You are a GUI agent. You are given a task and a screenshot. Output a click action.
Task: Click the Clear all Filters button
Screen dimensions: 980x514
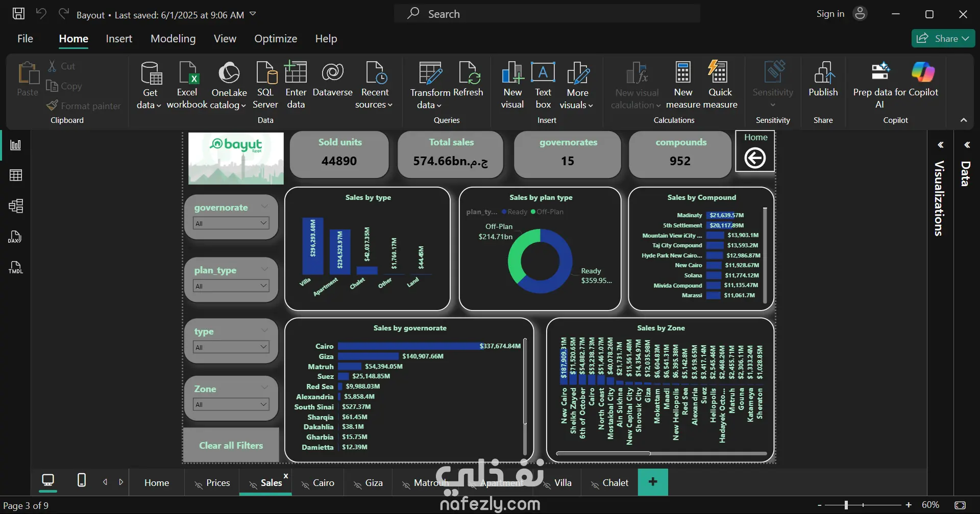[231, 446]
